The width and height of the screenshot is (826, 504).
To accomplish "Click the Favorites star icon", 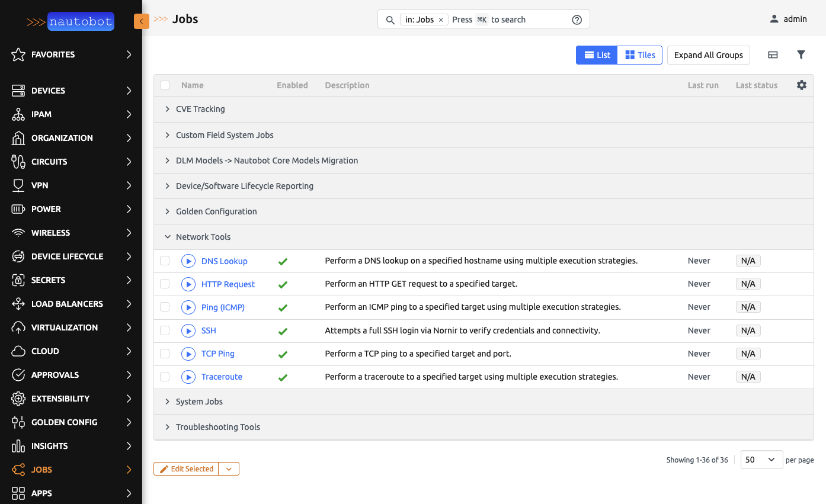I will [17, 54].
